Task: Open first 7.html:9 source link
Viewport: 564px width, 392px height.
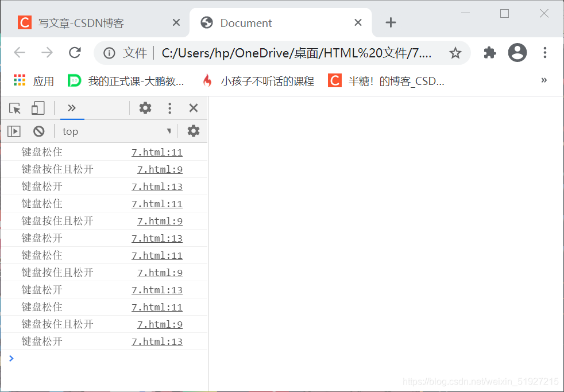Action: 160,169
